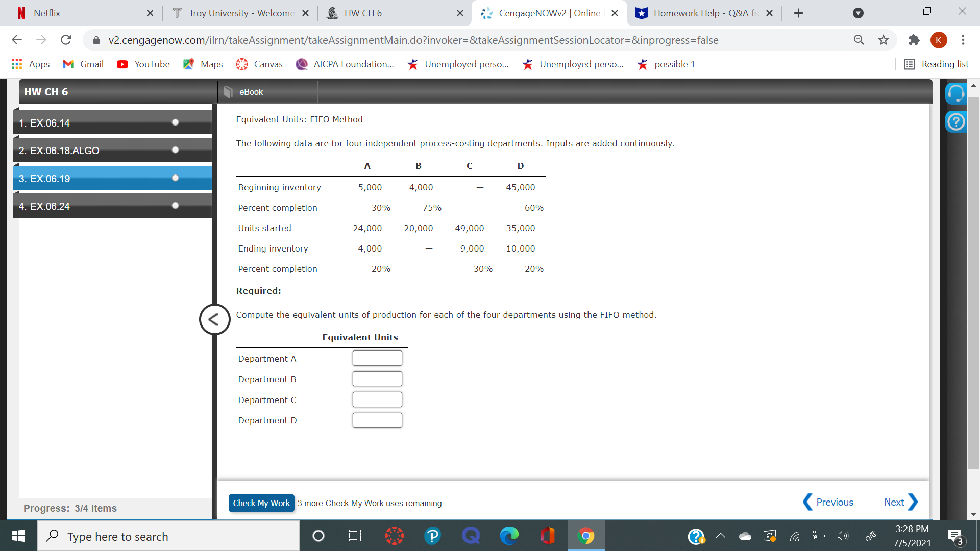Image resolution: width=980 pixels, height=551 pixels.
Task: Open Microsoft Edge from the taskbar
Action: point(509,536)
